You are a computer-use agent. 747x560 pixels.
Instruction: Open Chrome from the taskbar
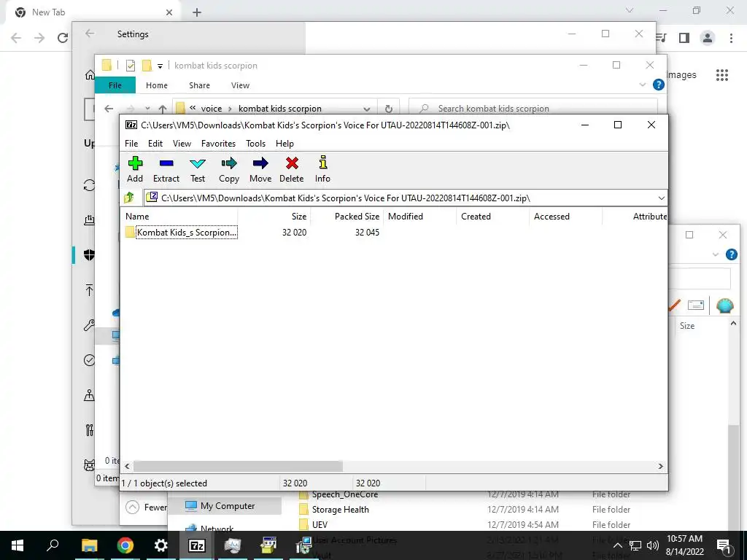click(125, 545)
